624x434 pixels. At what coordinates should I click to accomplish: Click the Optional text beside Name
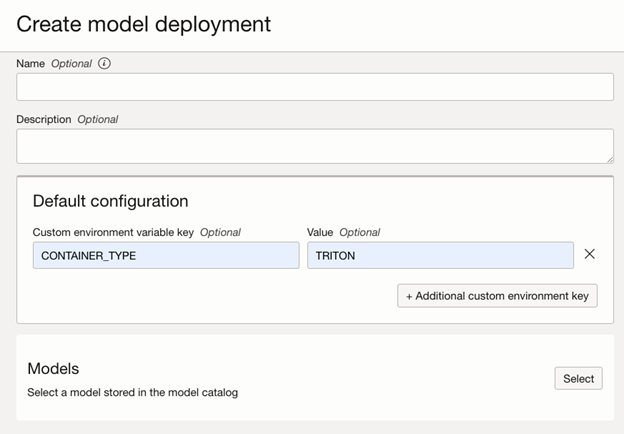tap(71, 64)
